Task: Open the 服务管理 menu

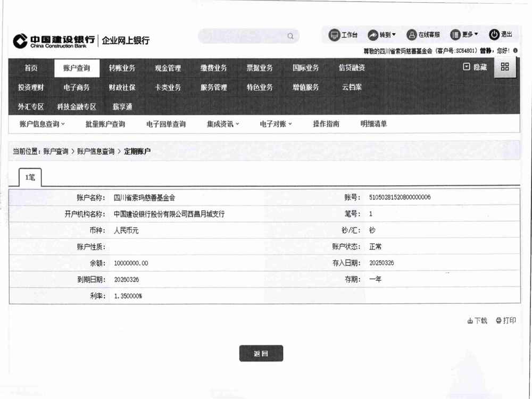Action: click(x=213, y=88)
